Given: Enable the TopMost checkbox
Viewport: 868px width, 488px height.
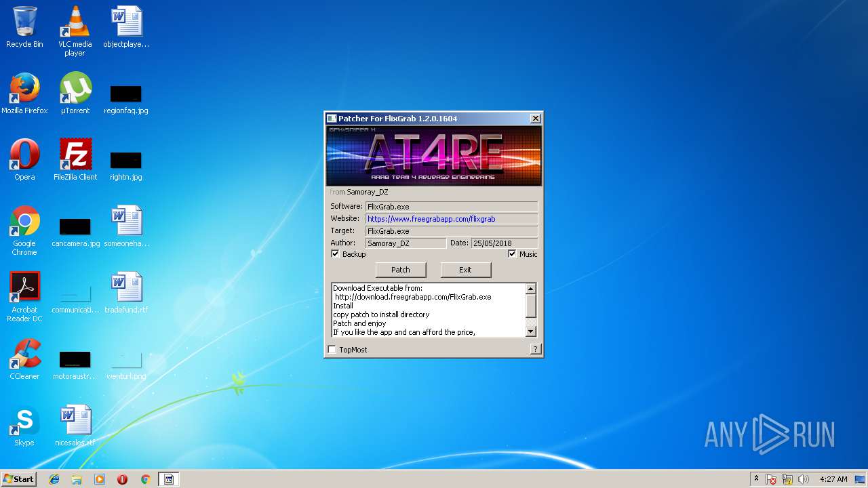Looking at the screenshot, I should click(332, 350).
